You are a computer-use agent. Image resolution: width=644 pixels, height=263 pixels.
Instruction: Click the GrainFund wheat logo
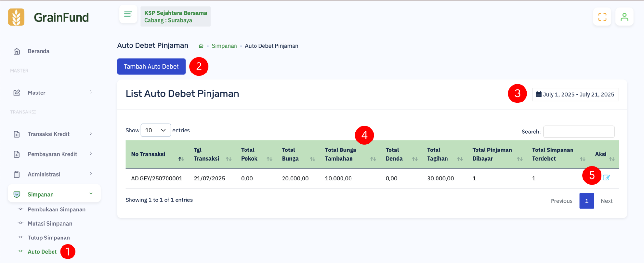point(16,17)
